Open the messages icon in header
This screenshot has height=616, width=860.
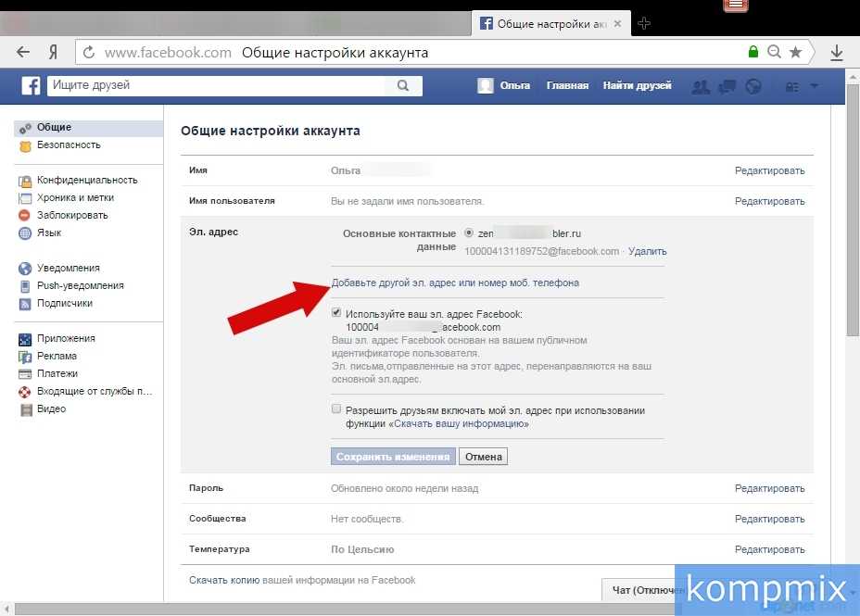coord(727,86)
